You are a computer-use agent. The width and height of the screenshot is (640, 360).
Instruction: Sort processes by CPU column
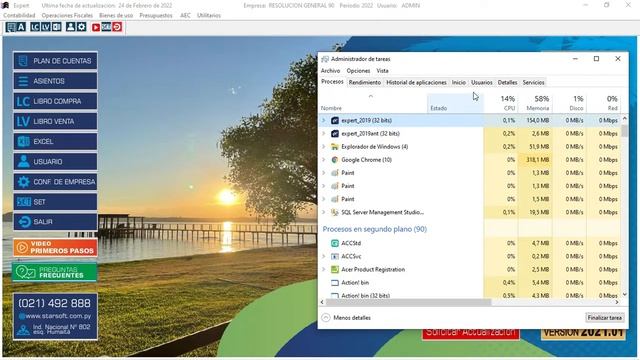(500, 103)
